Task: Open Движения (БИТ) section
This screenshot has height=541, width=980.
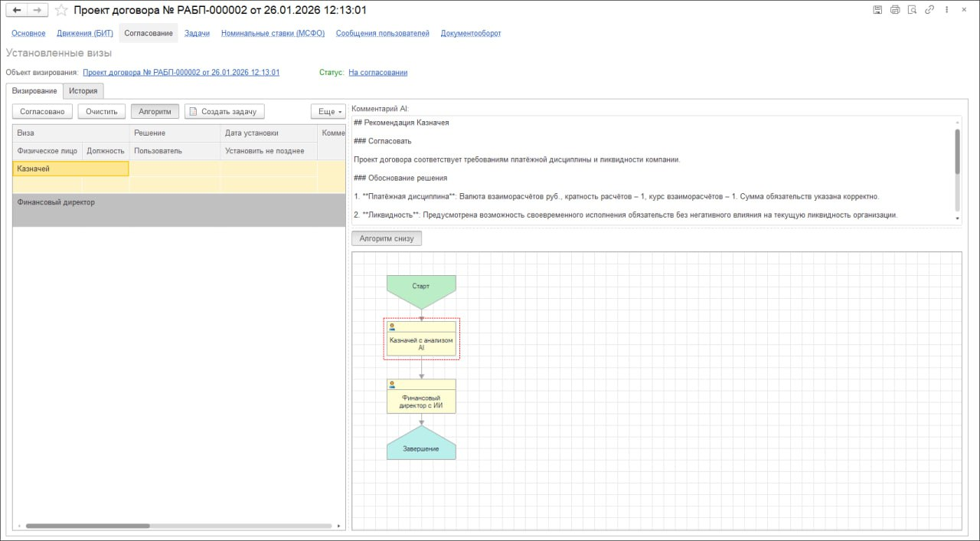Action: (85, 33)
